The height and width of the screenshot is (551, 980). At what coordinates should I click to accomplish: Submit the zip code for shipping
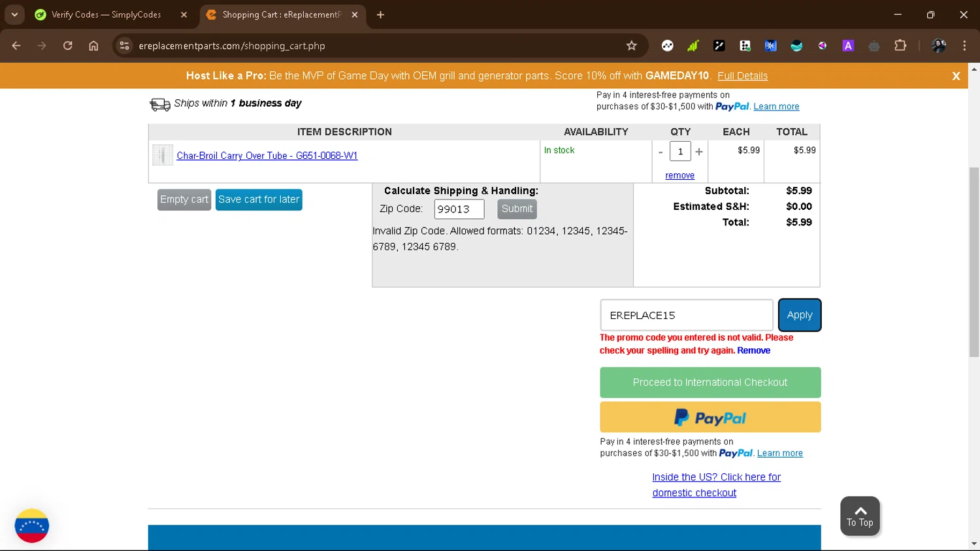click(517, 209)
